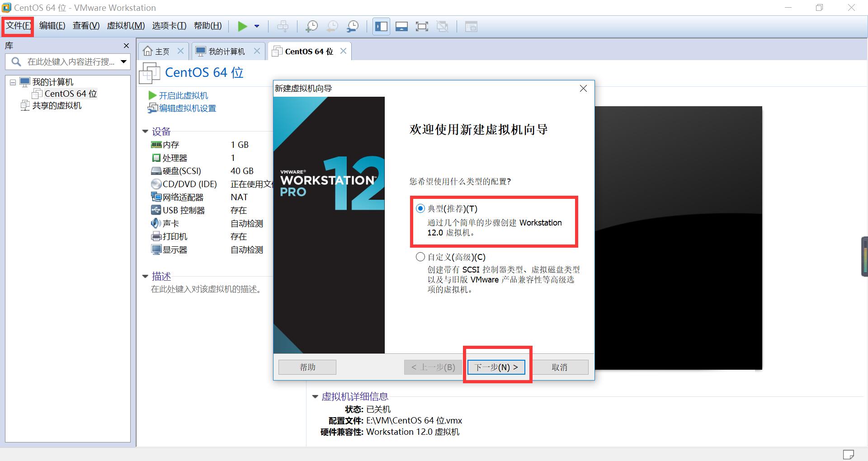This screenshot has height=461, width=868.
Task: Click the green power-on play icon in toolbar
Action: point(242,27)
